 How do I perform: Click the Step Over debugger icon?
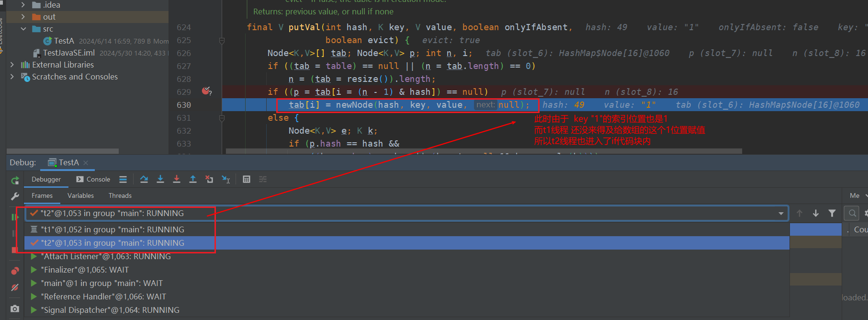point(144,179)
